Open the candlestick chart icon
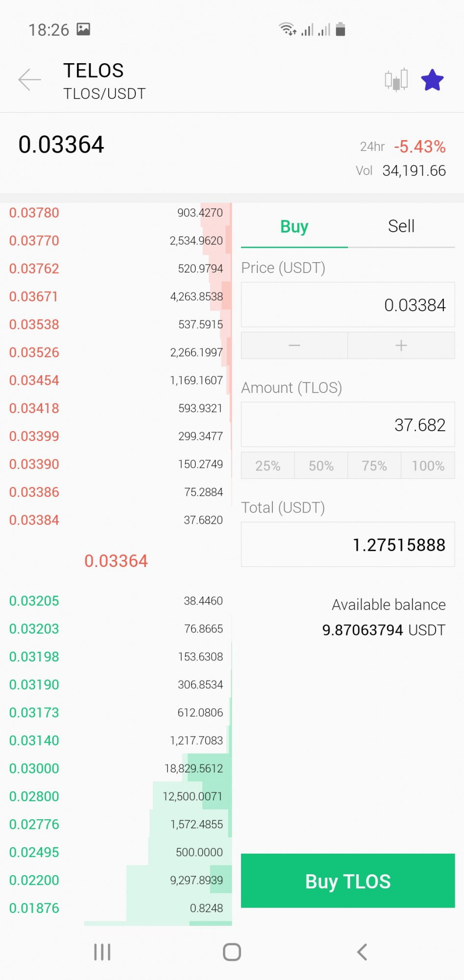Image resolution: width=464 pixels, height=980 pixels. 396,80
